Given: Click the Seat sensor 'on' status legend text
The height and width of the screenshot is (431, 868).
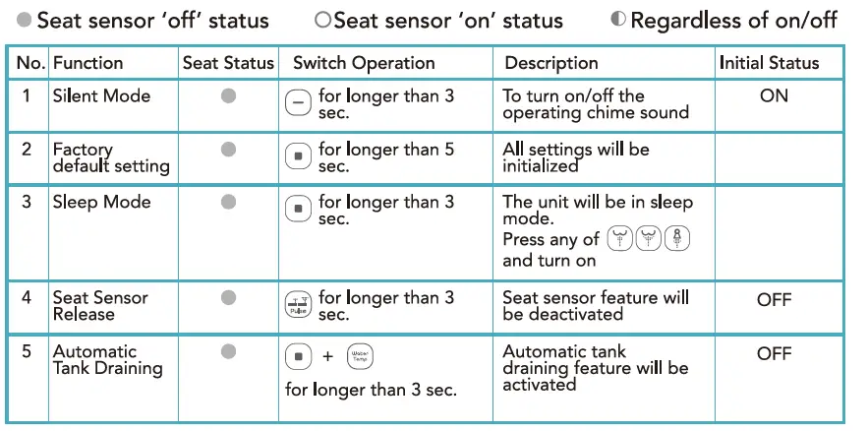Looking at the screenshot, I should pyautogui.click(x=447, y=20).
